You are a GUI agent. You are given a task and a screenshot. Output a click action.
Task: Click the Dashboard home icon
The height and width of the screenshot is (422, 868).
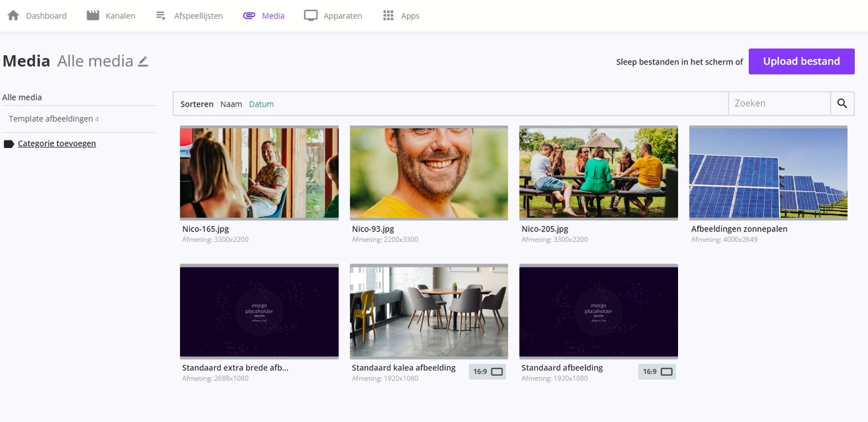click(13, 15)
